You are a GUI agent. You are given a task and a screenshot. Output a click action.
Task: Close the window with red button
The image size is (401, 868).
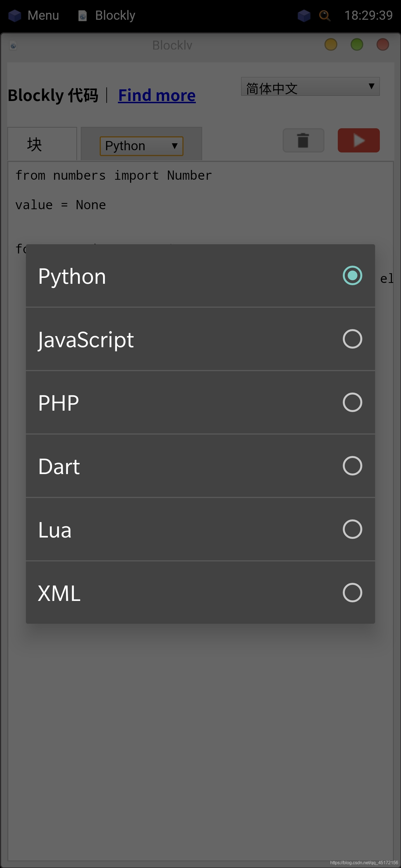(x=382, y=45)
